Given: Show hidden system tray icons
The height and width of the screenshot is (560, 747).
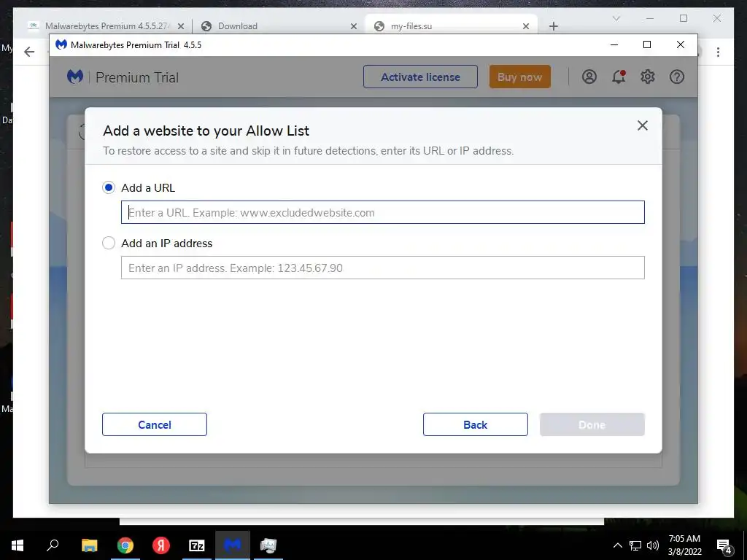Looking at the screenshot, I should pos(617,545).
